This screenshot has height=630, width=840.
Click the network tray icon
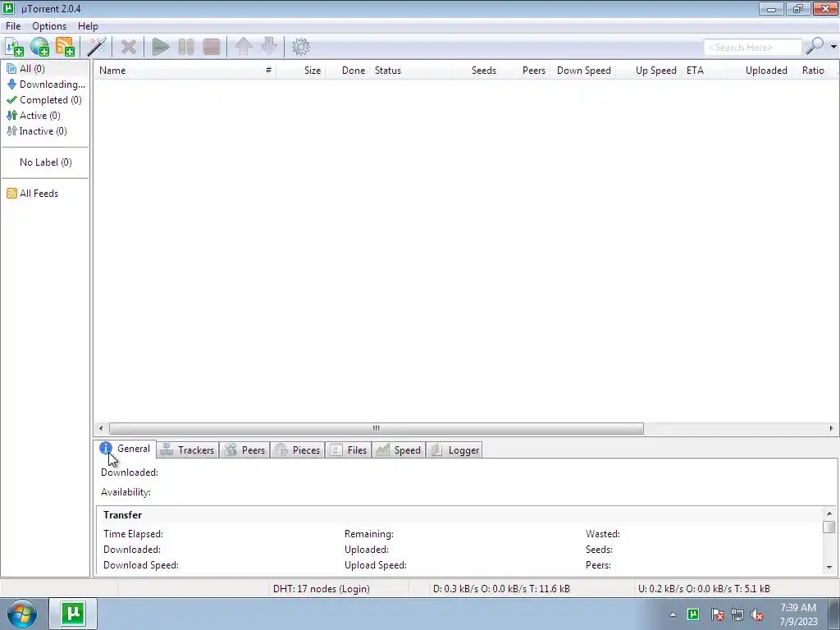[737, 614]
